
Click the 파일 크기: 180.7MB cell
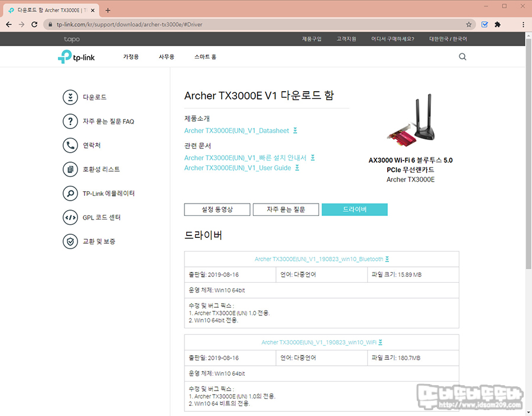click(x=413, y=357)
